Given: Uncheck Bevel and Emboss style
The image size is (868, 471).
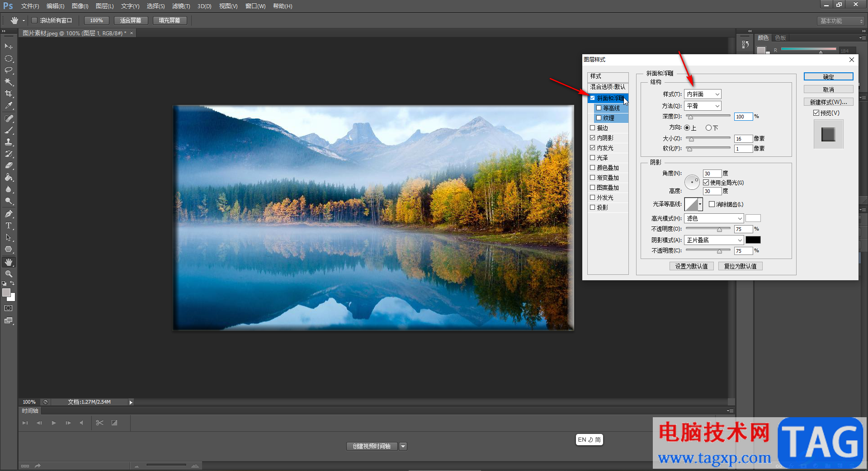Looking at the screenshot, I should click(x=593, y=98).
